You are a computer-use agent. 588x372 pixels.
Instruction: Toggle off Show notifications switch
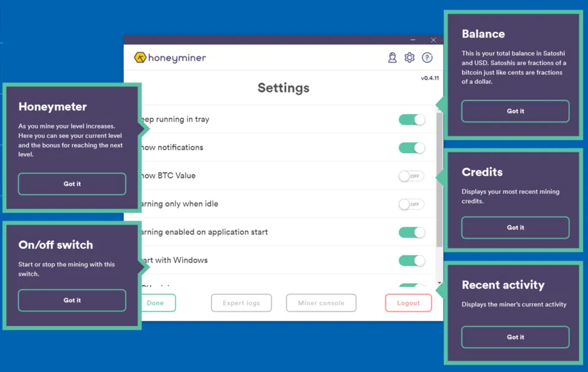tap(412, 148)
